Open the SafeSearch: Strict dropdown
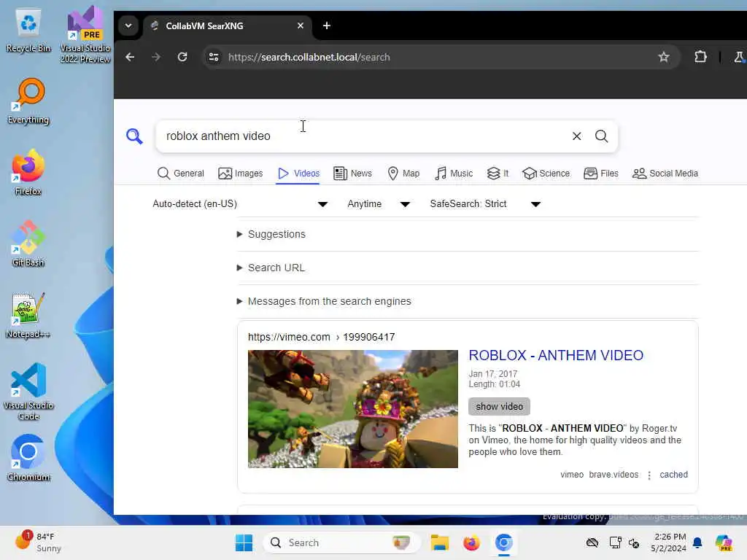 485,204
